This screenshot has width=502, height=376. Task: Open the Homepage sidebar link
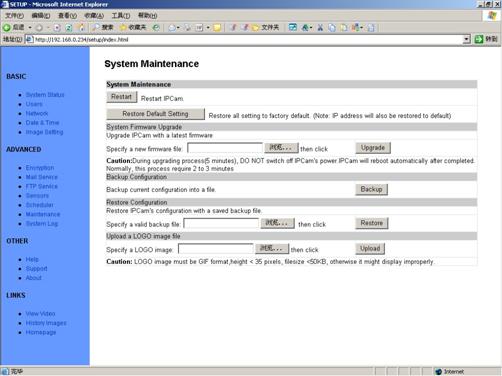[41, 332]
